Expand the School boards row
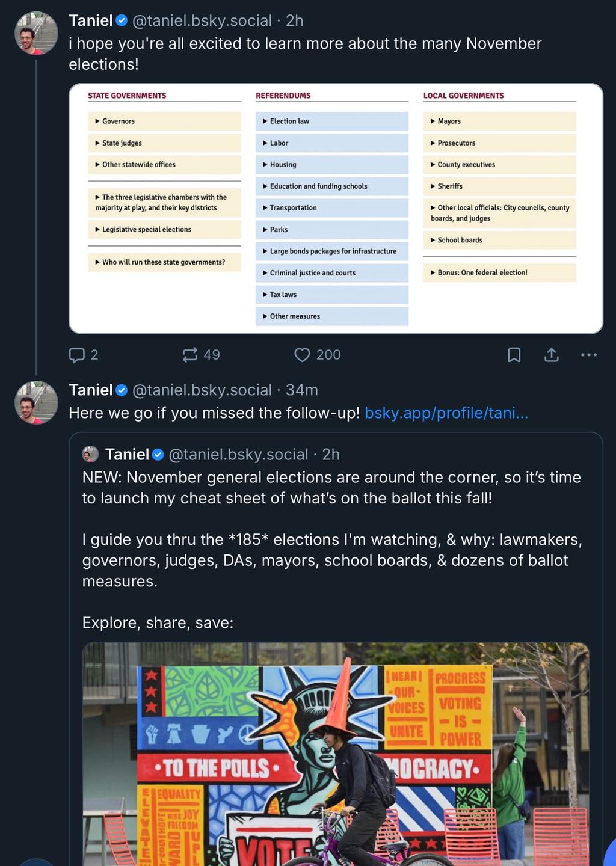 [x=499, y=240]
